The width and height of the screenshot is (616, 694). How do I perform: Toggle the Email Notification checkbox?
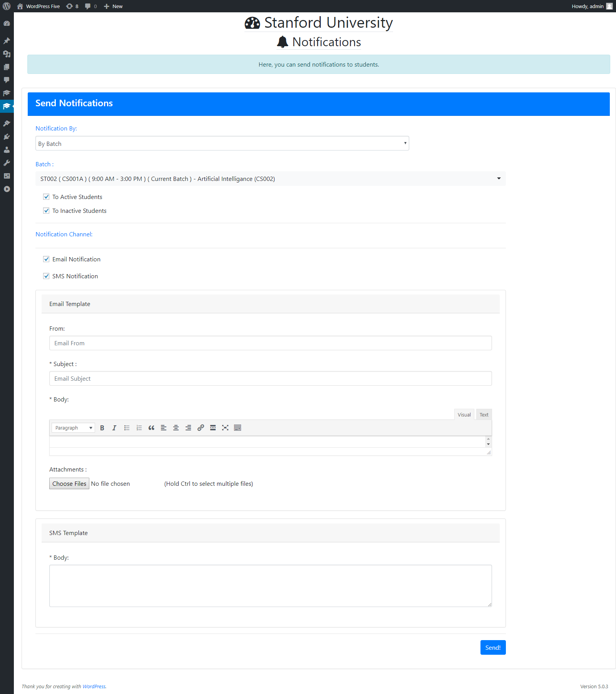[46, 259]
